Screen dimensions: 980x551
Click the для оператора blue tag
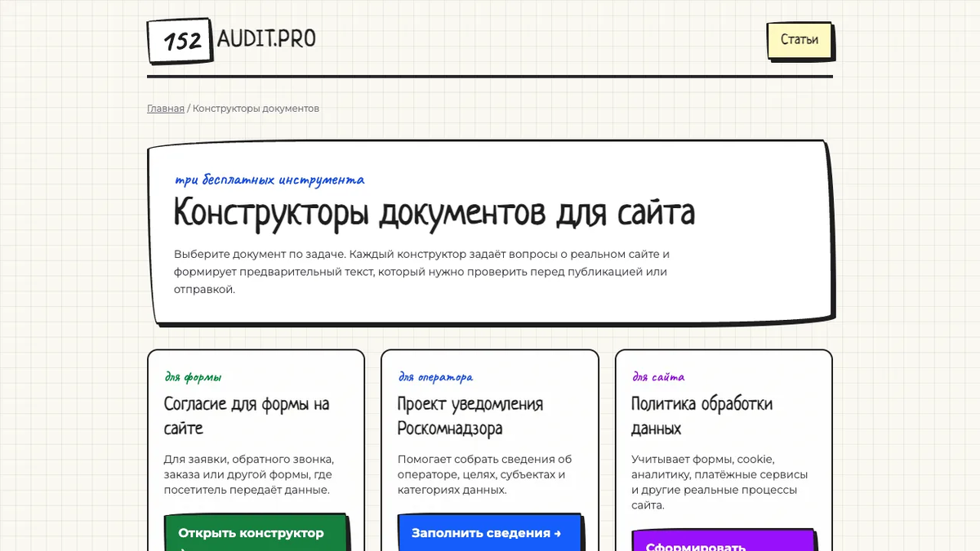[435, 377]
